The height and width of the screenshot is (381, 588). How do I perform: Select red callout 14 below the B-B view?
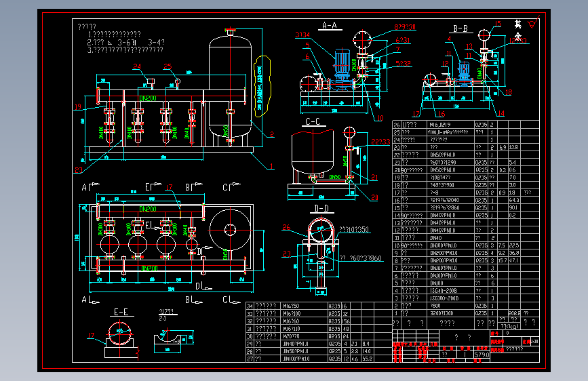click(501, 113)
